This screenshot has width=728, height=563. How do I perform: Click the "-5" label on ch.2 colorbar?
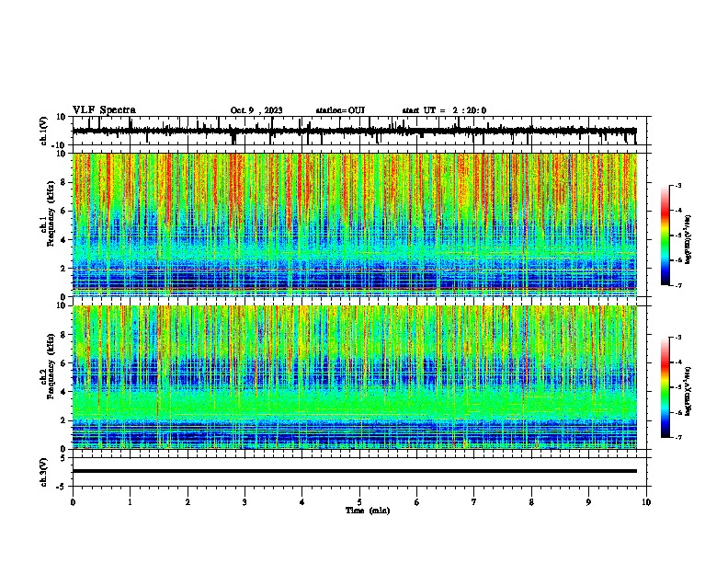pos(678,387)
